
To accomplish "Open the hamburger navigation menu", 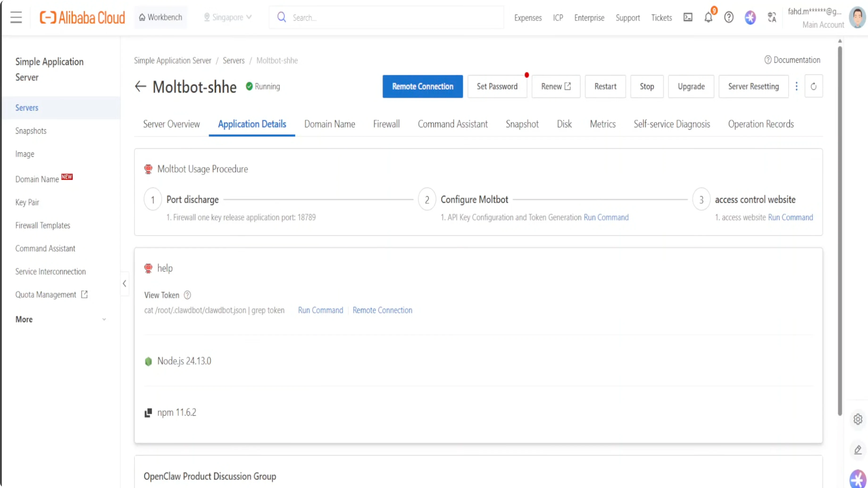I will coord(16,17).
